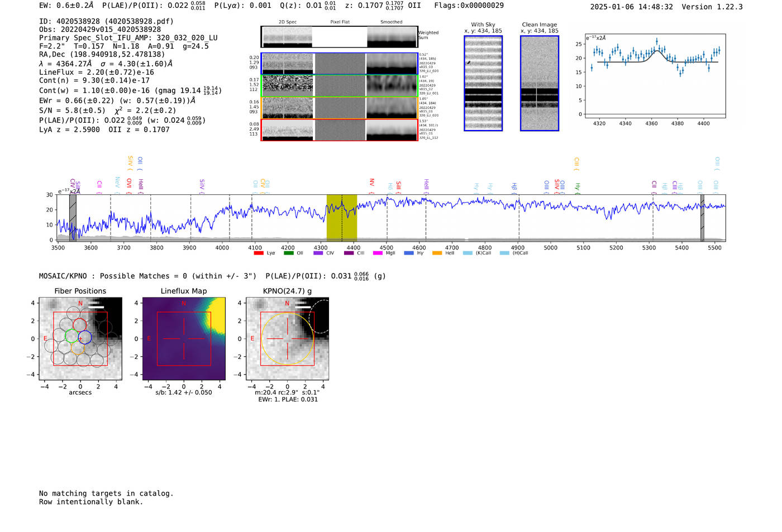Screen dimensions: 782x532
Task: Click the 's/b: 1.42 +/- 0.050' caption
Action: [x=184, y=392]
